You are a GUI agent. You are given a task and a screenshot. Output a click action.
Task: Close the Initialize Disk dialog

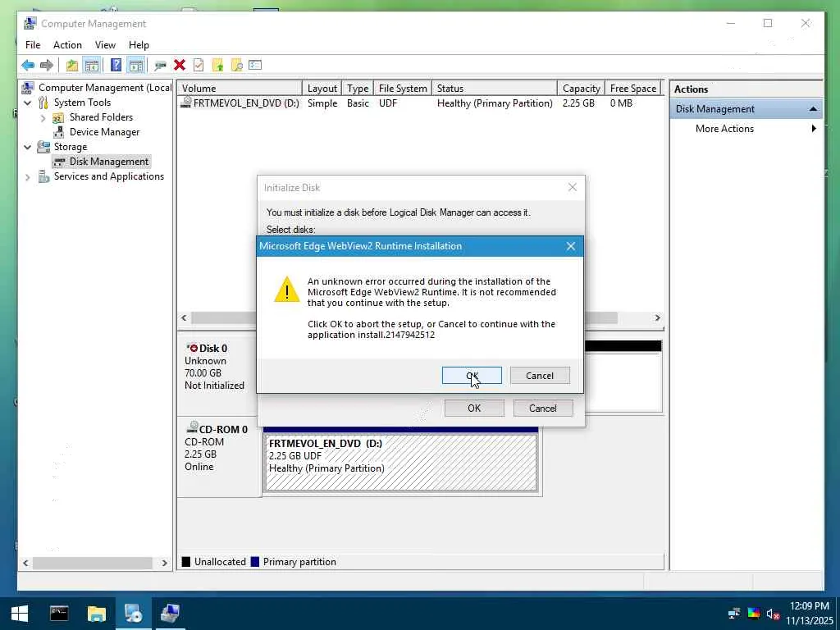pos(573,187)
